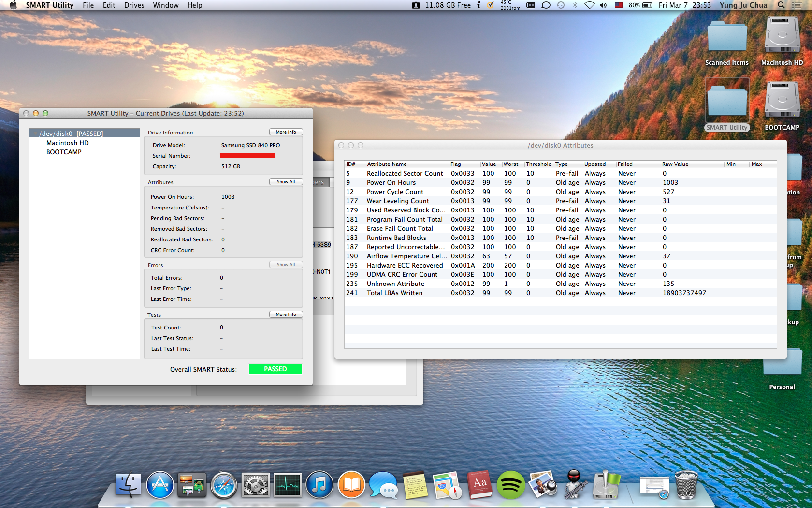Launch iTunes from the dock
The width and height of the screenshot is (812, 508).
319,485
